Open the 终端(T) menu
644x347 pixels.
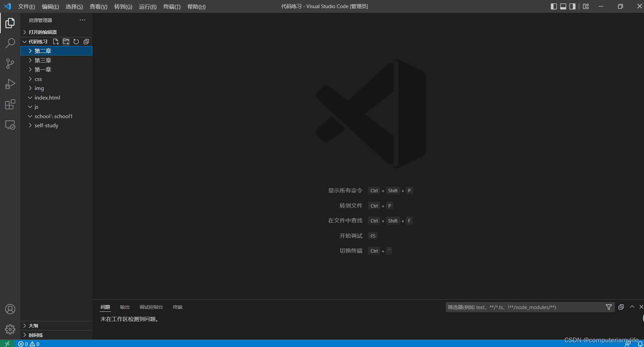coord(172,6)
